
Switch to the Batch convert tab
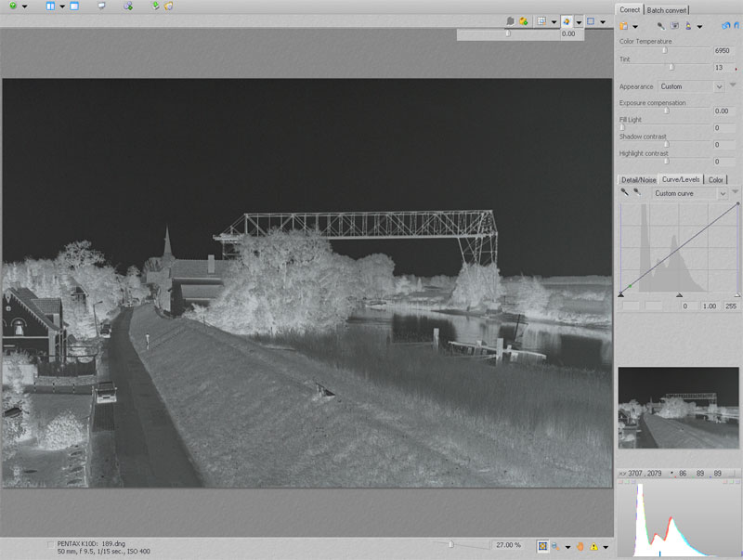click(667, 9)
